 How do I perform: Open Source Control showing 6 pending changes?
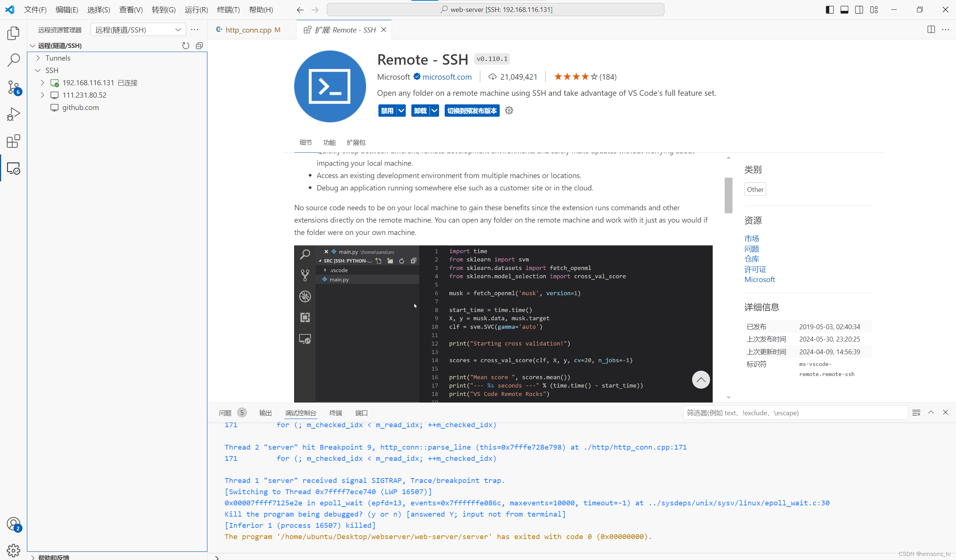click(x=13, y=87)
